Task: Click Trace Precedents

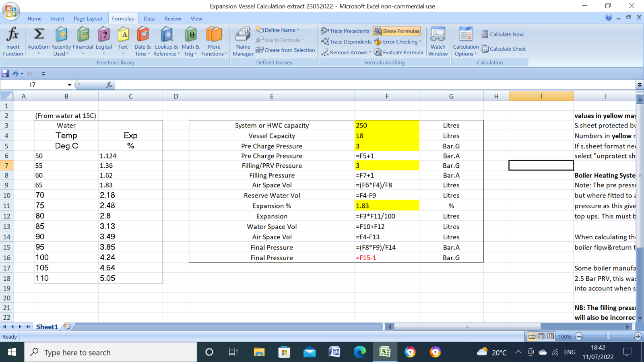Action: [345, 31]
